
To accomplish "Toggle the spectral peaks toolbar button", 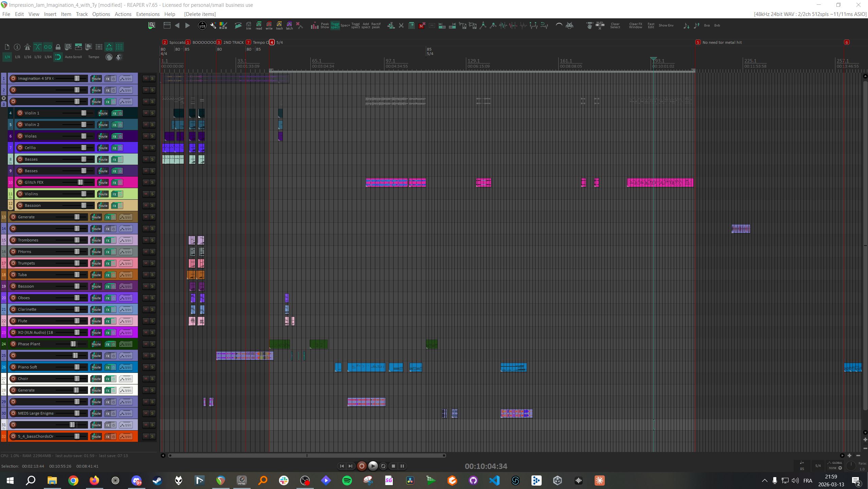I will 335,25.
